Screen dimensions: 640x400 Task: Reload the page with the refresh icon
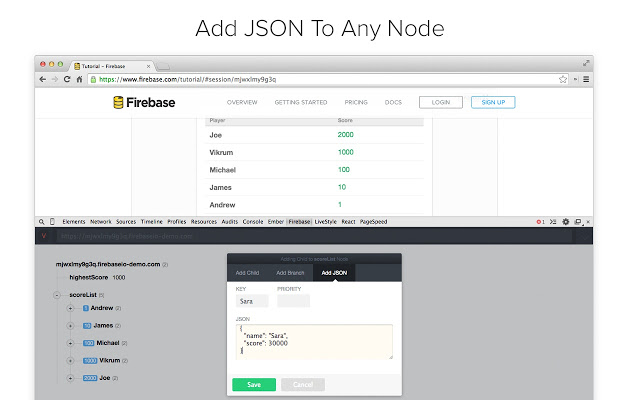(x=67, y=80)
